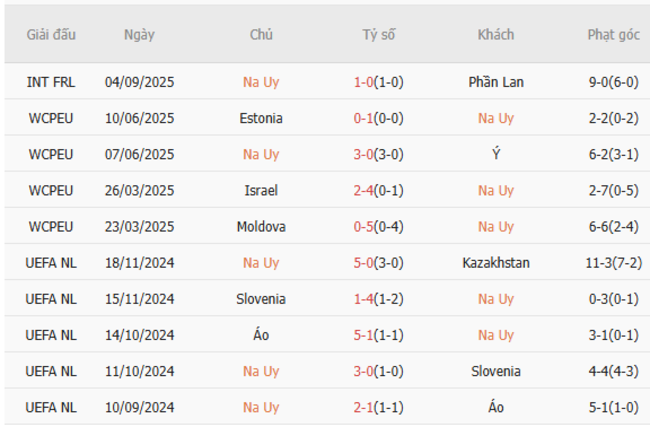The width and height of the screenshot is (650, 427).
Task: Open the Phần Lan team link
Action: (x=496, y=82)
